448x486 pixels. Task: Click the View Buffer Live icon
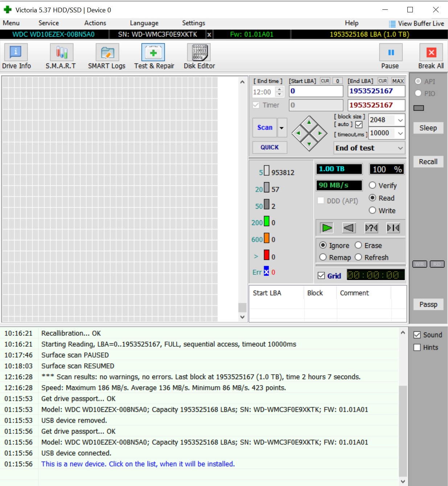tap(392, 24)
